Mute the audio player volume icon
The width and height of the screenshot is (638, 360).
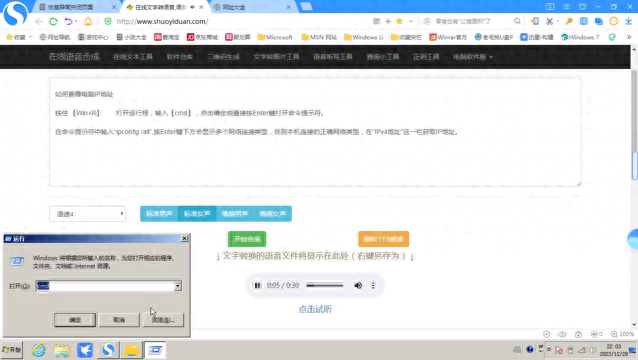358,286
